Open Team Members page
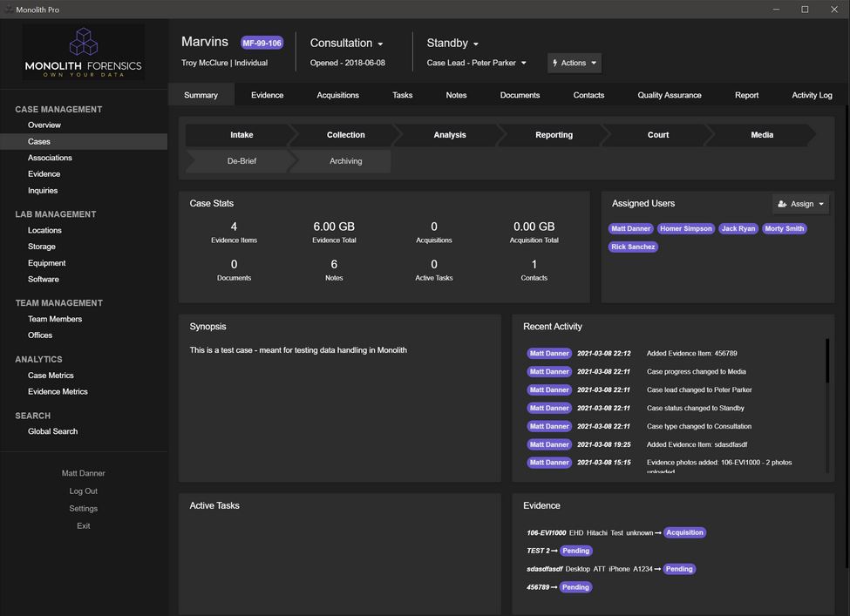This screenshot has height=616, width=850. pos(55,319)
